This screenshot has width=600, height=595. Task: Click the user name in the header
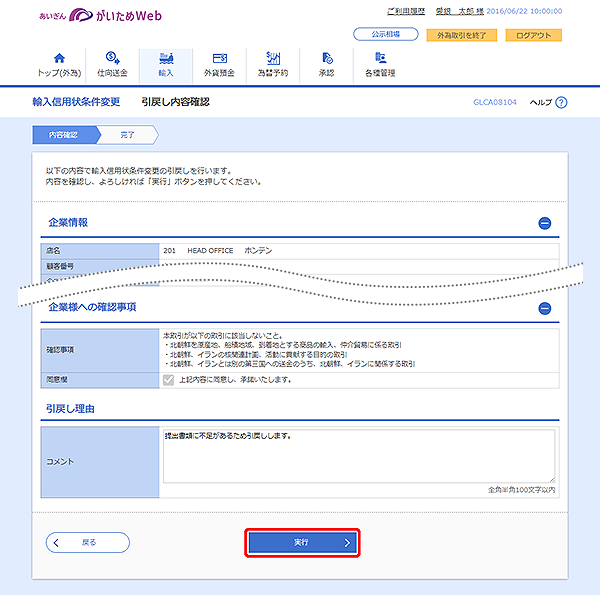[x=460, y=11]
